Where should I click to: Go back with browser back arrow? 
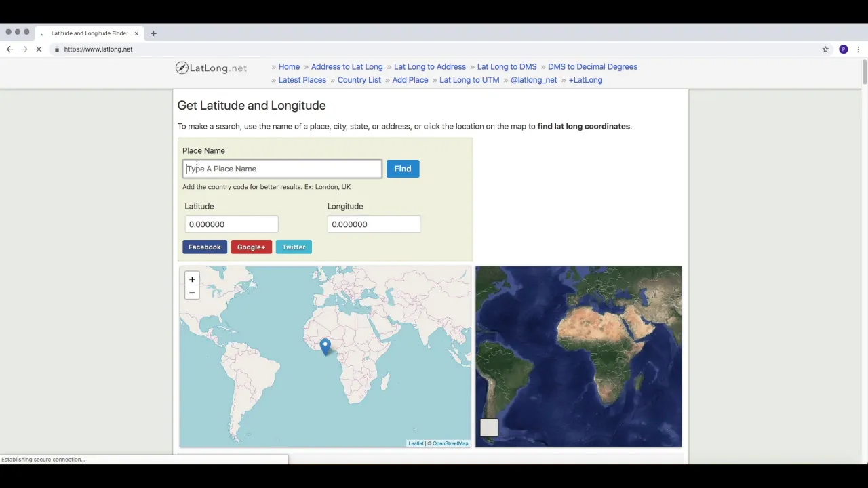coord(9,49)
